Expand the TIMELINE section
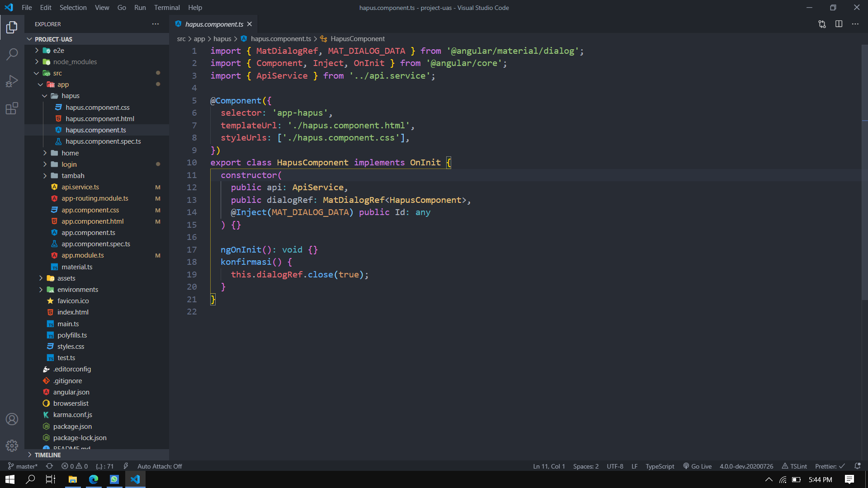 [97, 455]
